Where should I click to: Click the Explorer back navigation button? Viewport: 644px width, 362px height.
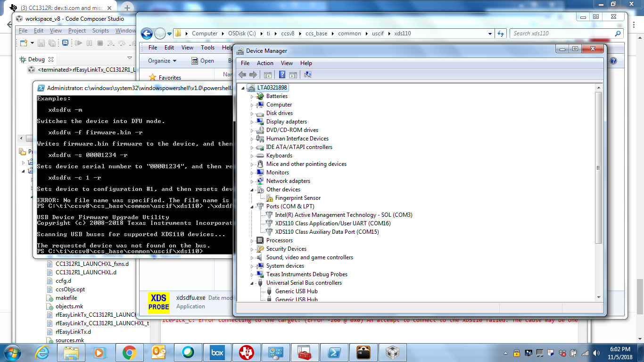pyautogui.click(x=147, y=33)
